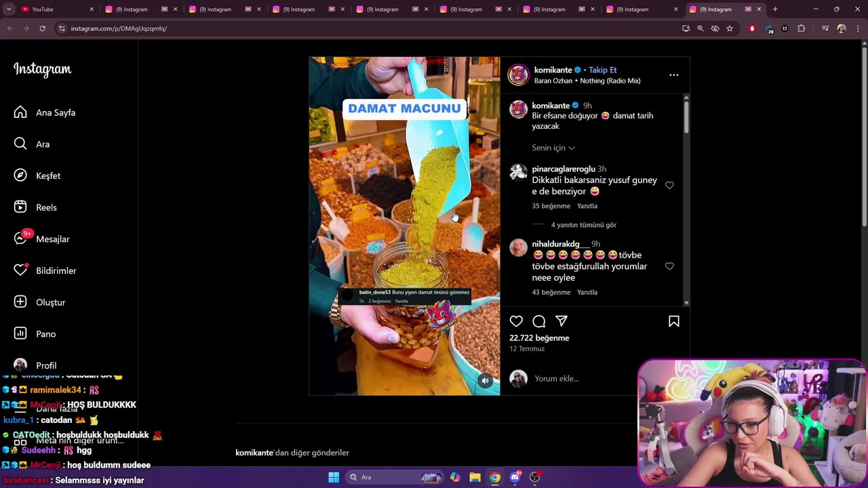The height and width of the screenshot is (488, 868).
Task: Open komikante link in 'diğer gönderiler' heading
Action: pyautogui.click(x=254, y=453)
